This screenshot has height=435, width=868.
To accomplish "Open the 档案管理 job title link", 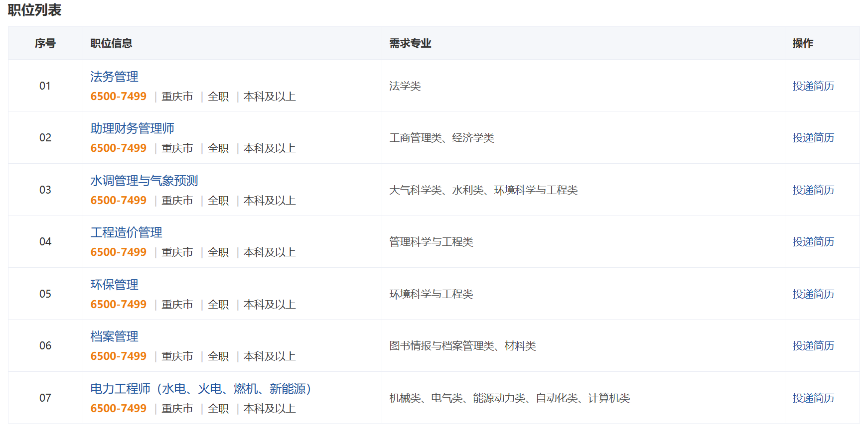I will [114, 336].
